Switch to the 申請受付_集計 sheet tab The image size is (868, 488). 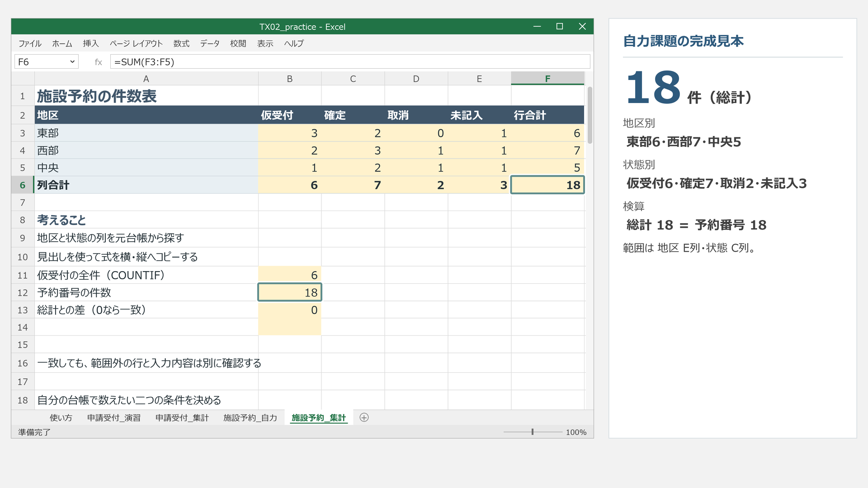182,418
